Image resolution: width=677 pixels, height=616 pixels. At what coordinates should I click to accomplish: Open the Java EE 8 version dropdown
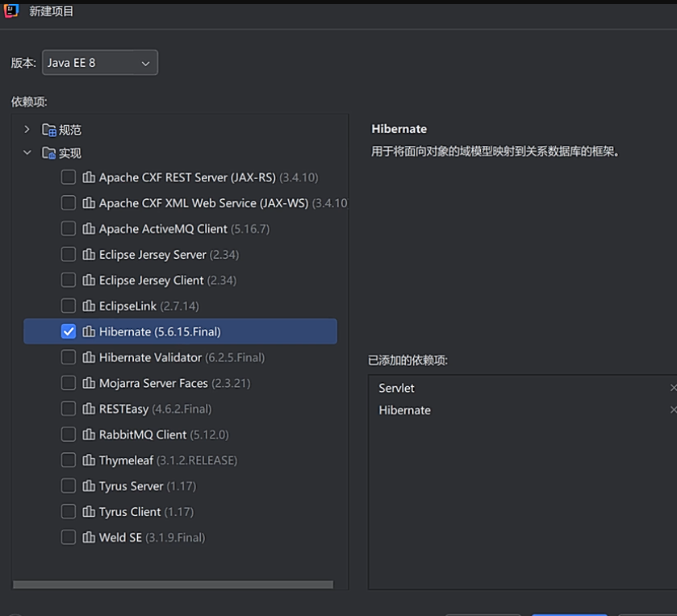click(x=100, y=63)
